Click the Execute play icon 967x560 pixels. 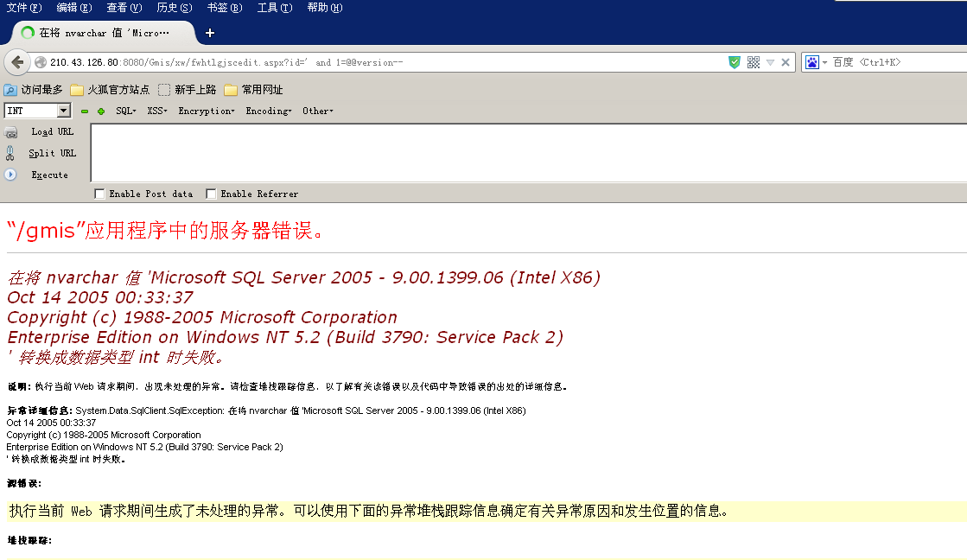click(10, 175)
